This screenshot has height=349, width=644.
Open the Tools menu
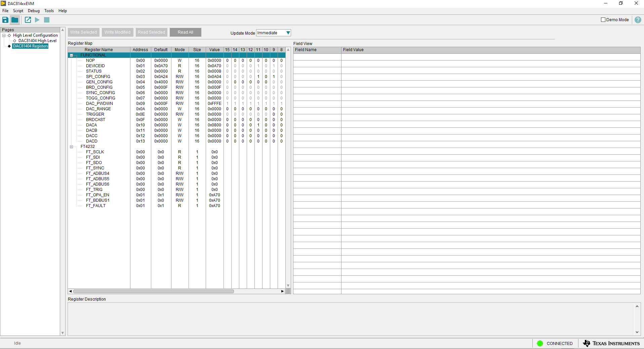[x=49, y=11]
